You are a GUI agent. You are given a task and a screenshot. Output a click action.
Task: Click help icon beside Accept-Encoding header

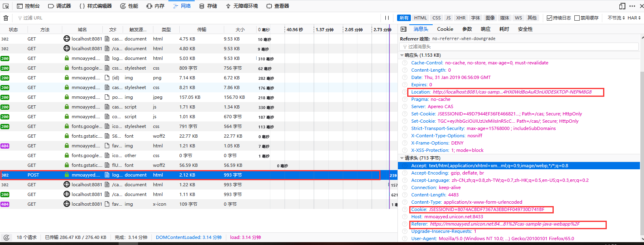pos(404,173)
